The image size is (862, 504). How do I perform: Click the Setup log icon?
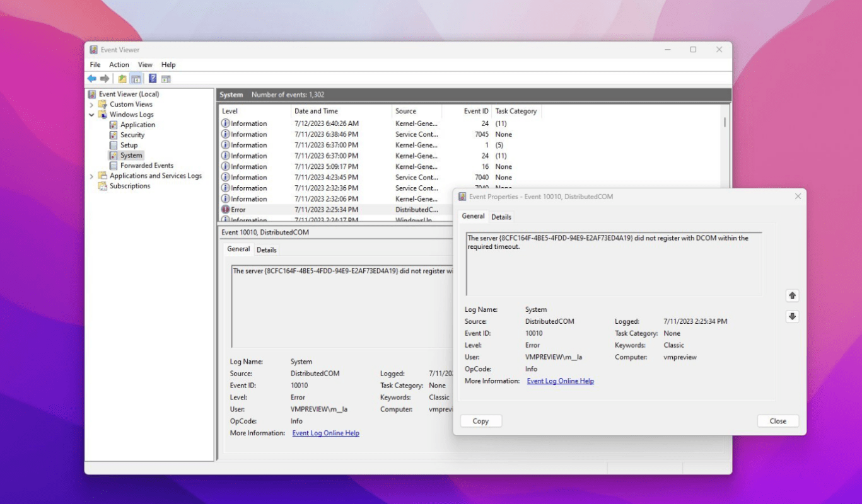[x=114, y=145]
